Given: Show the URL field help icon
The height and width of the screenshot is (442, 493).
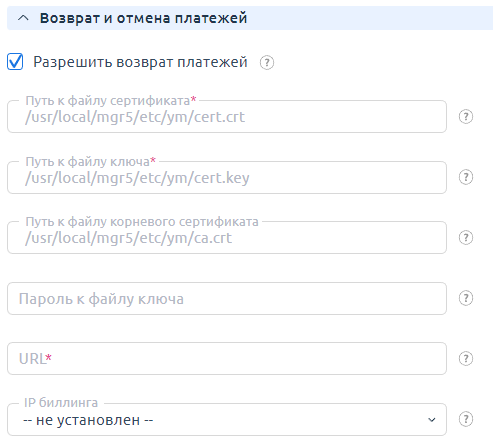Looking at the screenshot, I should point(466,359).
